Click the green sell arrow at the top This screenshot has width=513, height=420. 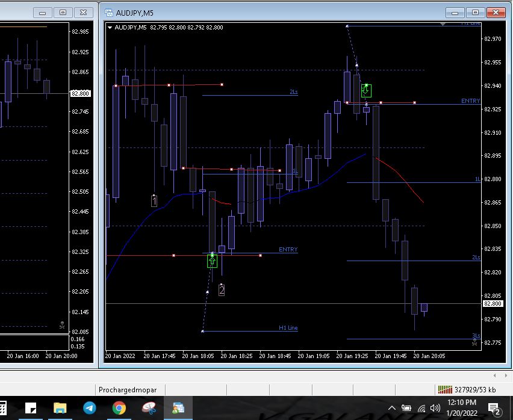tap(366, 91)
